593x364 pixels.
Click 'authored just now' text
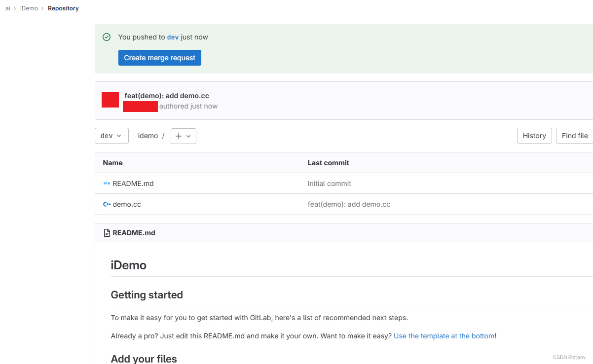click(x=188, y=106)
